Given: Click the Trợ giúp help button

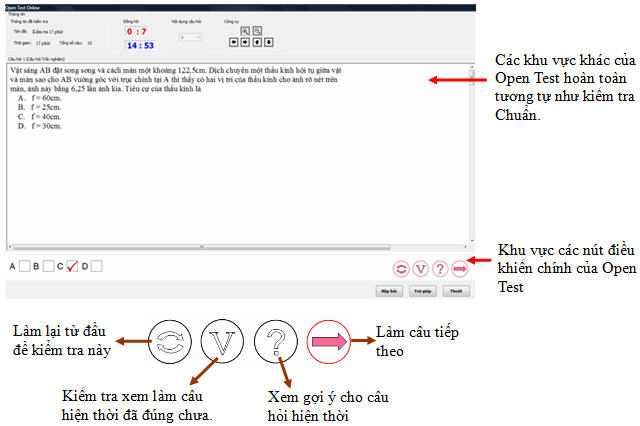Looking at the screenshot, I should coord(422,291).
